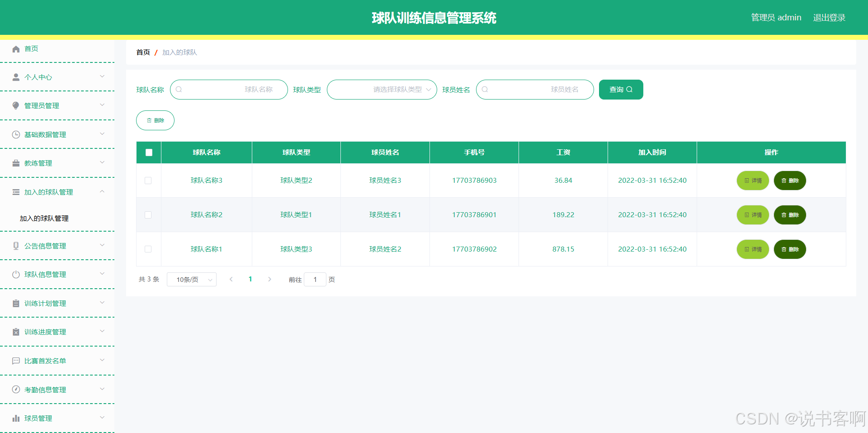Click 退出登录 to log out
This screenshot has height=433, width=868.
click(829, 18)
